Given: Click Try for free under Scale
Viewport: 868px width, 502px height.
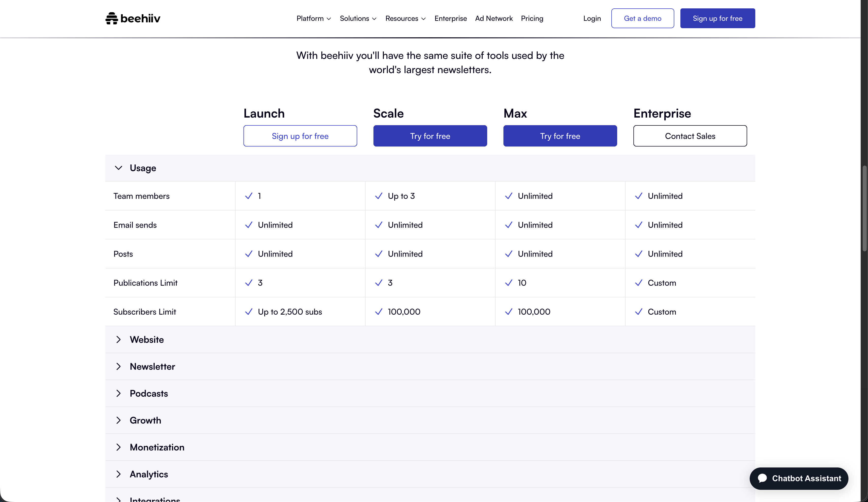Looking at the screenshot, I should 430,136.
